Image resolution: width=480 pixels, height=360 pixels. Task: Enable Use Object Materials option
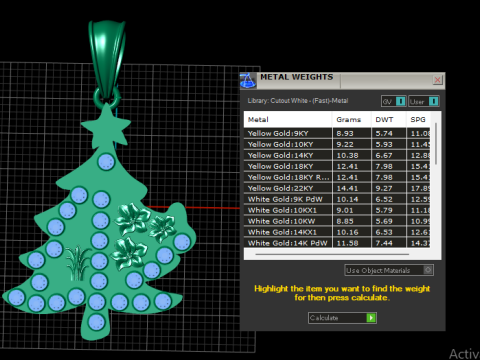pos(389,270)
